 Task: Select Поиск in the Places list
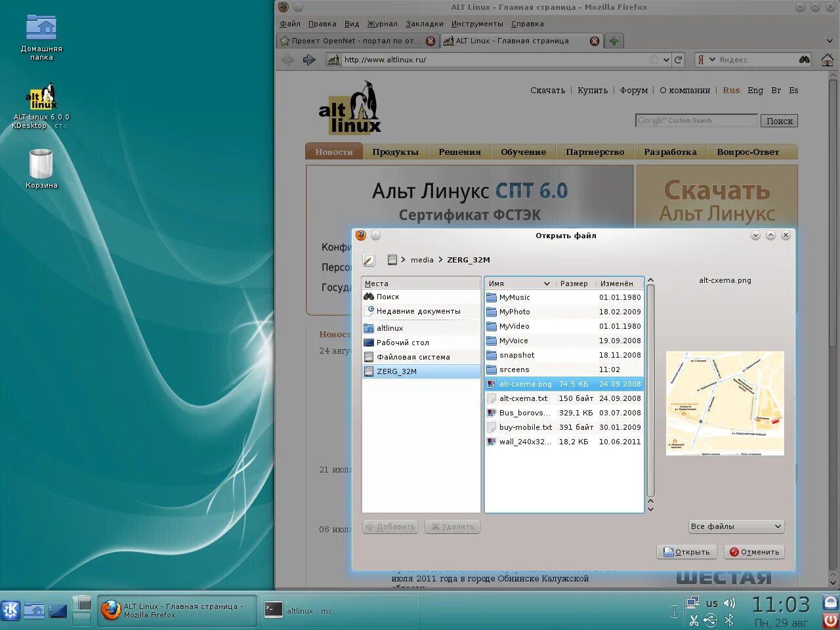(x=421, y=297)
